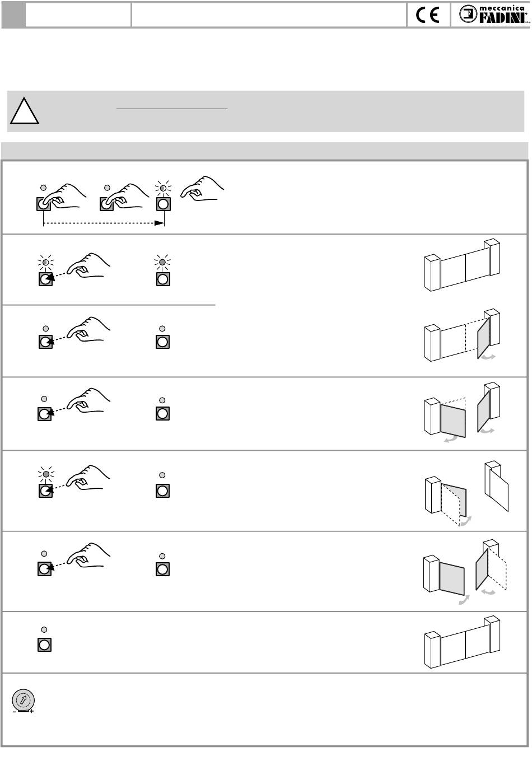Select the warning triangle symbol
Image resolution: width=532 pixels, height=761 pixels.
24,110
